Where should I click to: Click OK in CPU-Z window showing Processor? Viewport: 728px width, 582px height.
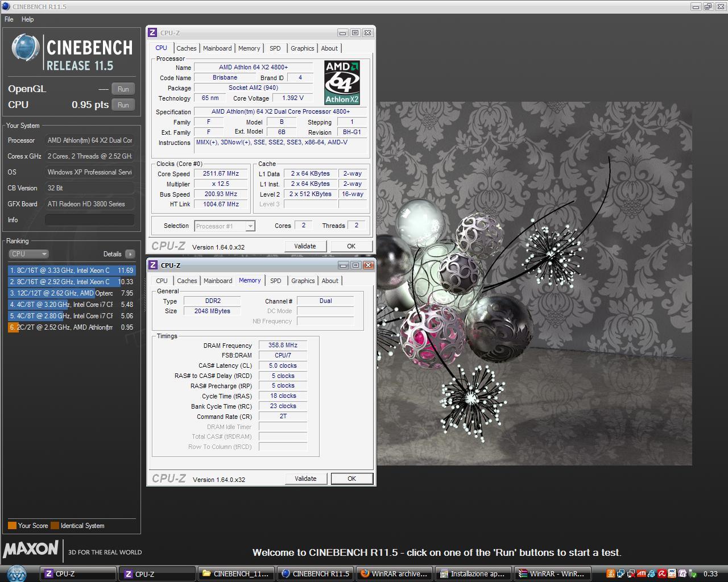pyautogui.click(x=351, y=246)
